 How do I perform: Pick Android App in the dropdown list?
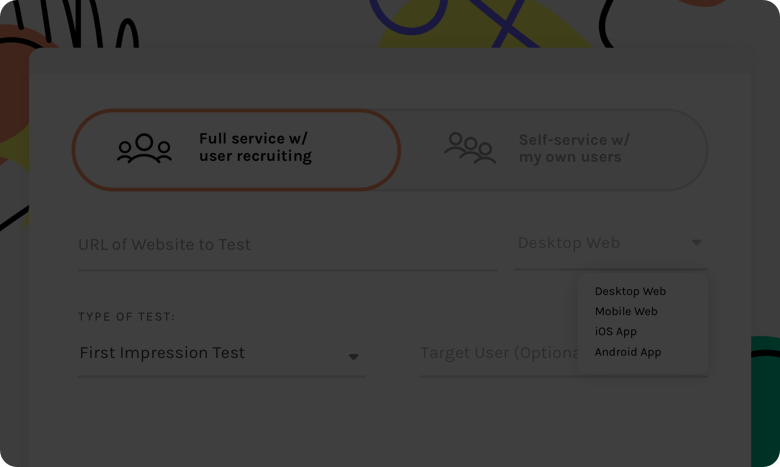[x=628, y=352]
